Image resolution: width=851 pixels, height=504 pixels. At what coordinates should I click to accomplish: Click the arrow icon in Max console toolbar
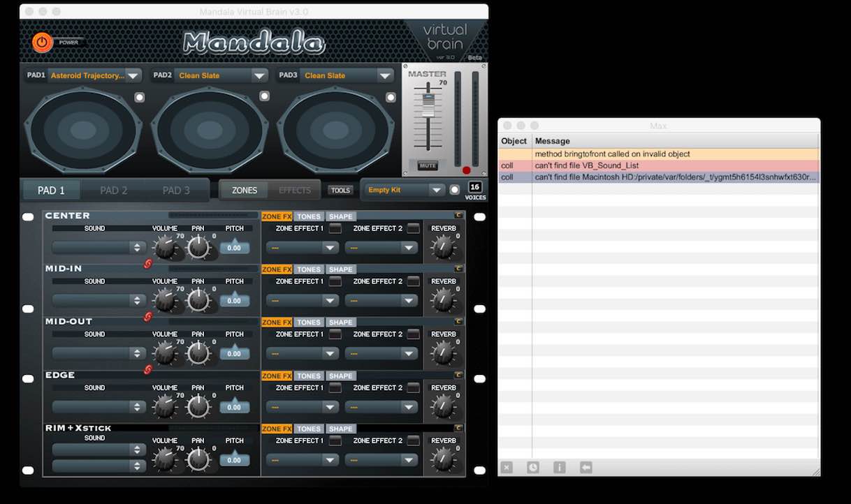tap(585, 468)
